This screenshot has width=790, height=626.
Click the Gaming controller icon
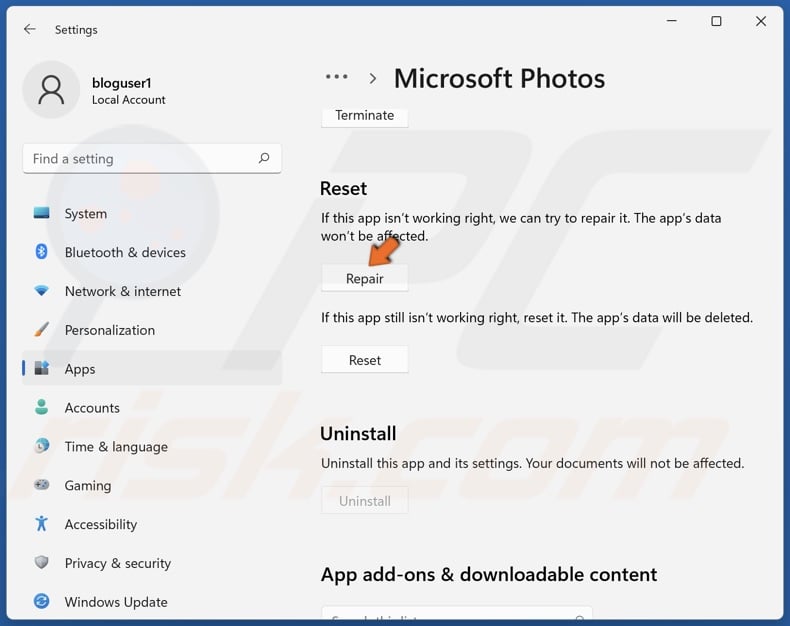(41, 485)
